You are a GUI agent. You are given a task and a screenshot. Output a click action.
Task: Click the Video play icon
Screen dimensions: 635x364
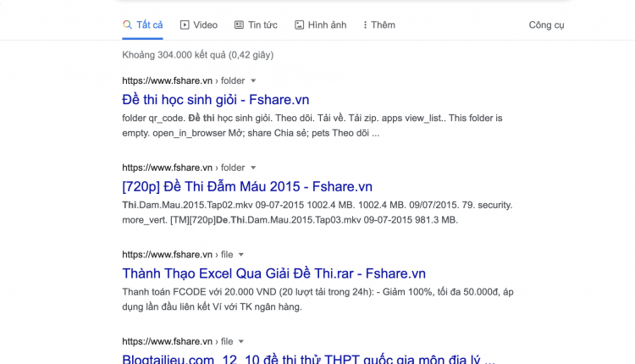(185, 25)
